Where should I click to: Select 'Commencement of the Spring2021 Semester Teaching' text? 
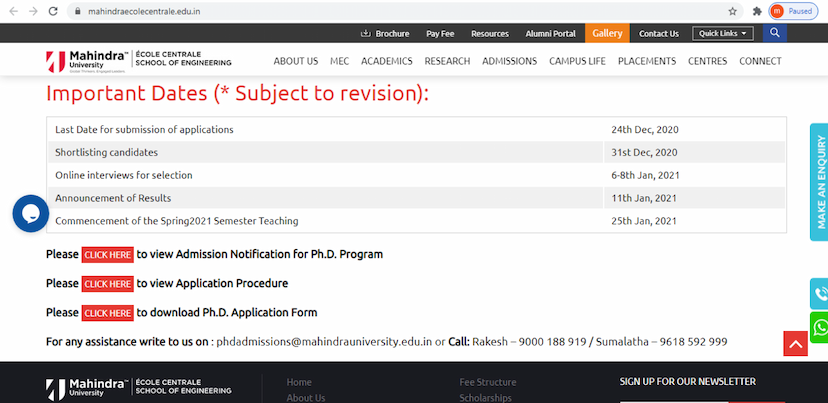(x=176, y=221)
